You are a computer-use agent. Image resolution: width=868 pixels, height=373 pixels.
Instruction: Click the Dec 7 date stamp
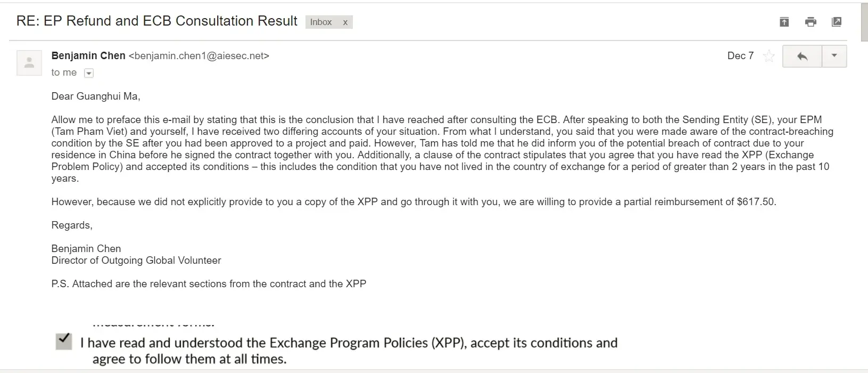(x=740, y=56)
